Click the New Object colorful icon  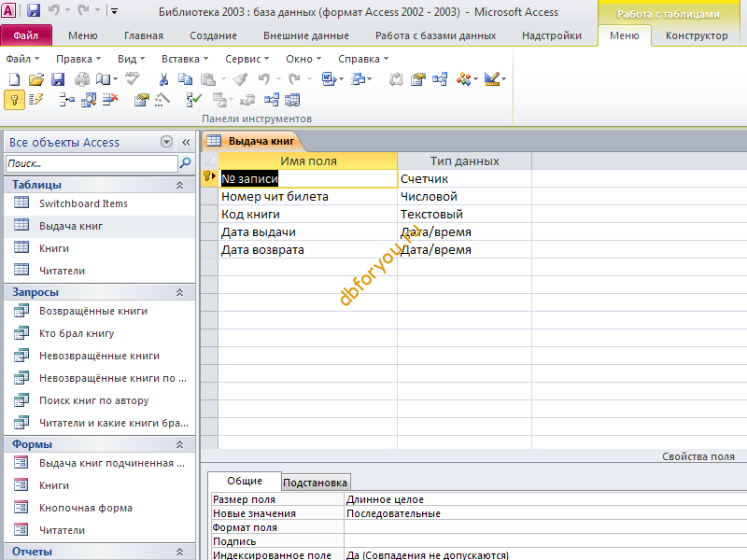[463, 79]
